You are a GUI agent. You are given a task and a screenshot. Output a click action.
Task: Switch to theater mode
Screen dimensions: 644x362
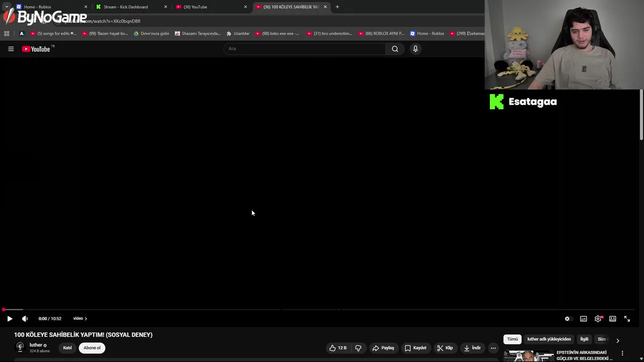tap(612, 319)
